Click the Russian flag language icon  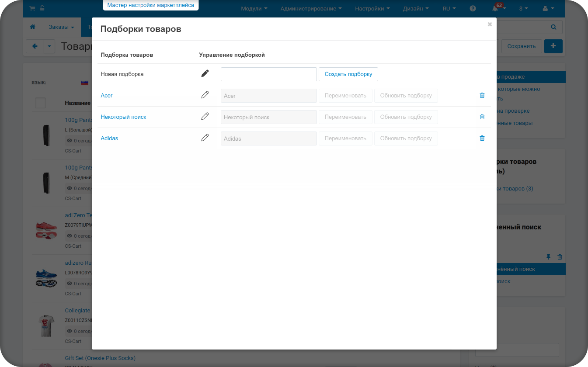85,83
